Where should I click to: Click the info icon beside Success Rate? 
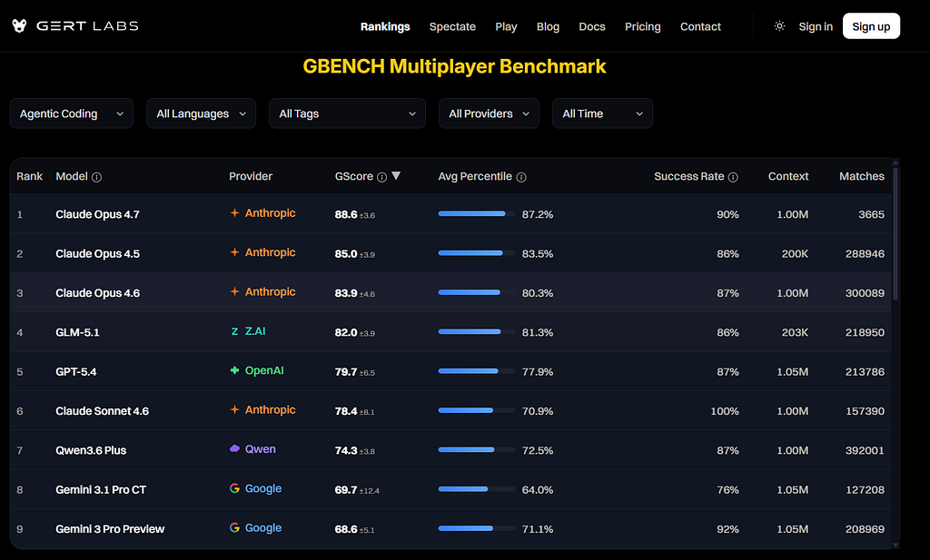733,177
